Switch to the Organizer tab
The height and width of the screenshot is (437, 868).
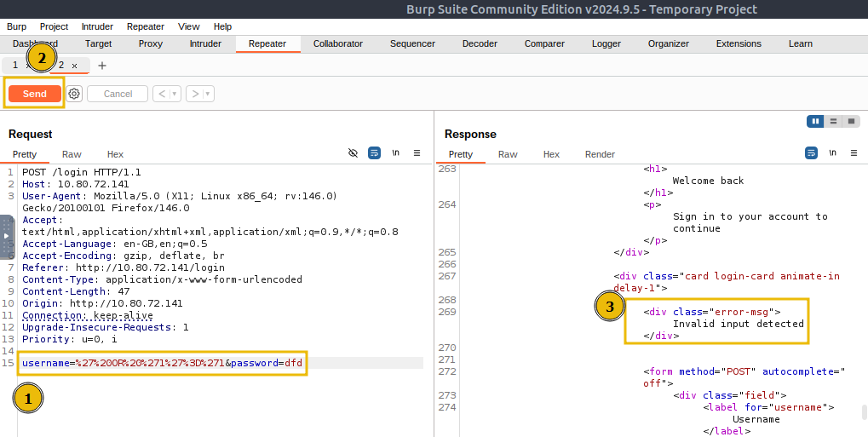668,43
